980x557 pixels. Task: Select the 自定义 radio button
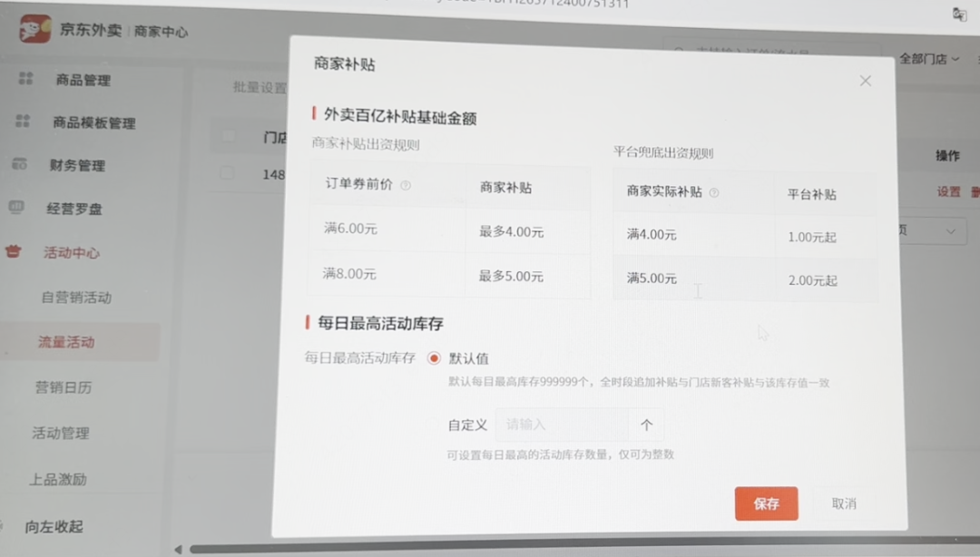(432, 425)
